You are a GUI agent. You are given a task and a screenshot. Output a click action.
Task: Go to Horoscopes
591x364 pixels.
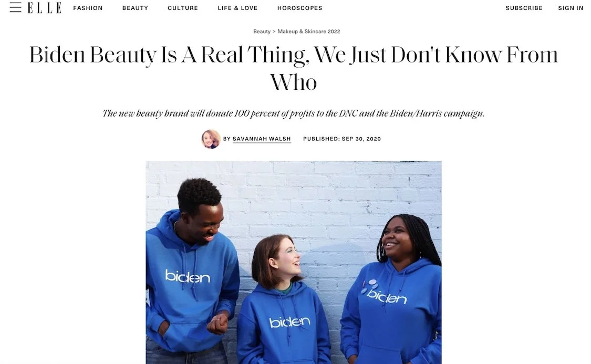click(299, 8)
